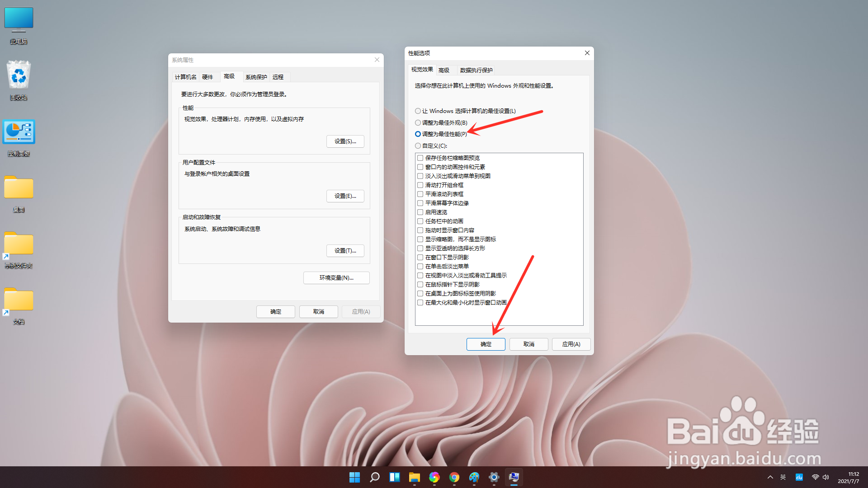Open the 数据执行保护 tab
The height and width of the screenshot is (488, 868).
click(x=476, y=70)
